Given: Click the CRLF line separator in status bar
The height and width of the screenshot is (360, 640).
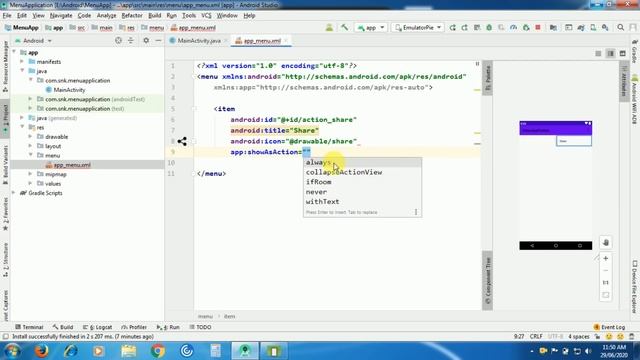Looking at the screenshot, I should tap(536, 336).
